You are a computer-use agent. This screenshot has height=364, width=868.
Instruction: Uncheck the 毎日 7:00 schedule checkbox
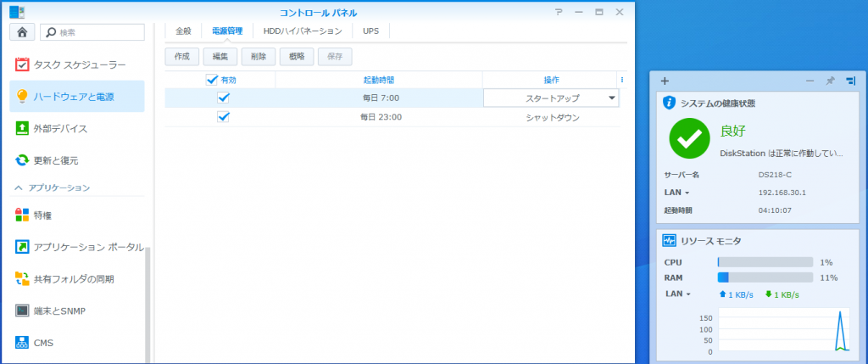pos(224,98)
